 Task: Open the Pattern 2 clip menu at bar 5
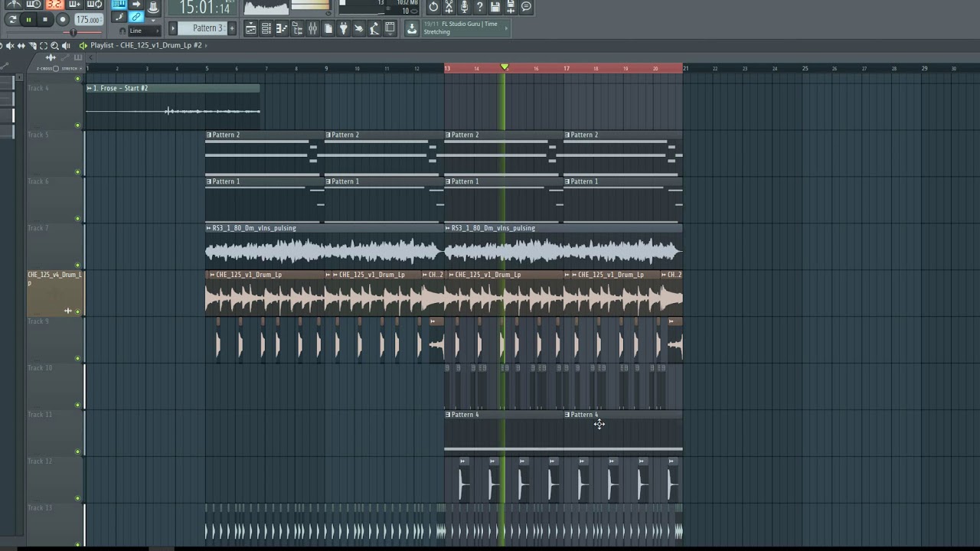click(209, 135)
